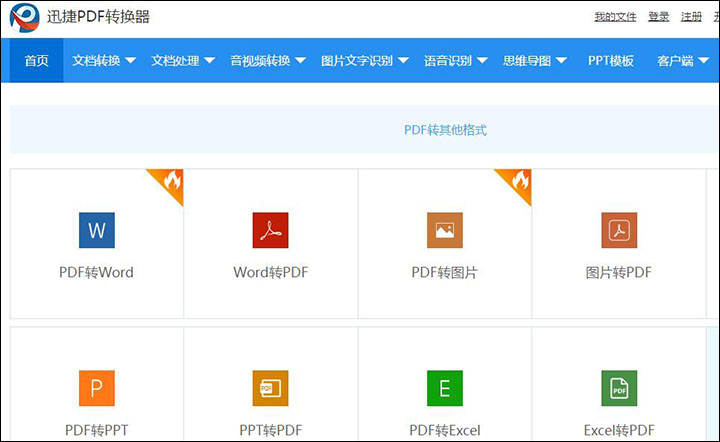This screenshot has width=720, height=442.
Task: Expand the 图片文字识别 dropdown arrow
Action: 403,61
